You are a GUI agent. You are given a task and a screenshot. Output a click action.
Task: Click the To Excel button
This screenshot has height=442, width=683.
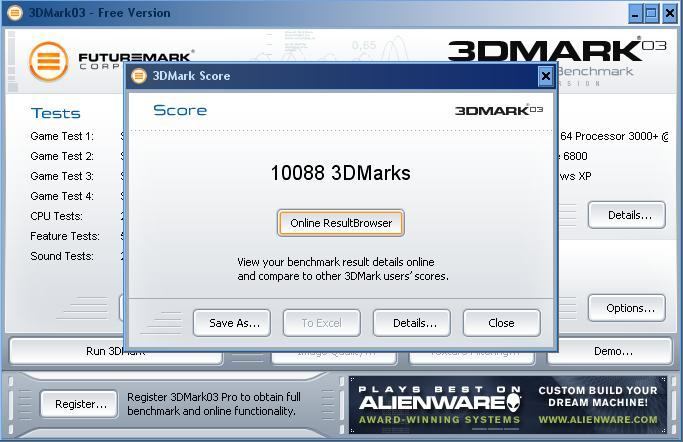(x=322, y=323)
